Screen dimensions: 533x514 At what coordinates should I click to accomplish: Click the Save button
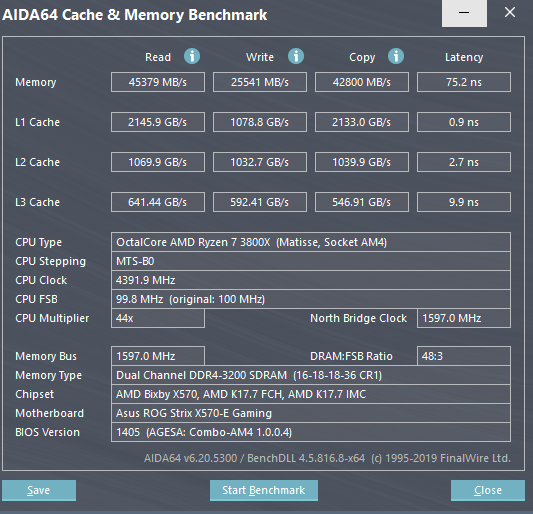click(39, 490)
